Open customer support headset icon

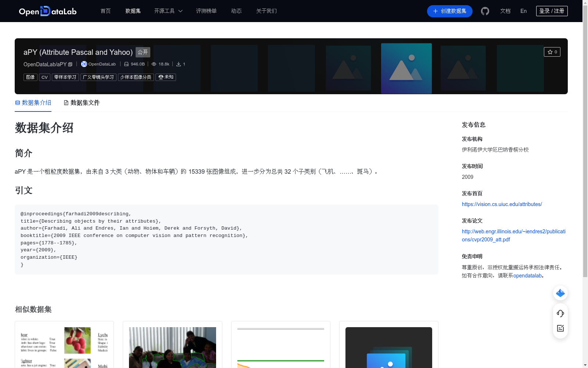point(560,314)
